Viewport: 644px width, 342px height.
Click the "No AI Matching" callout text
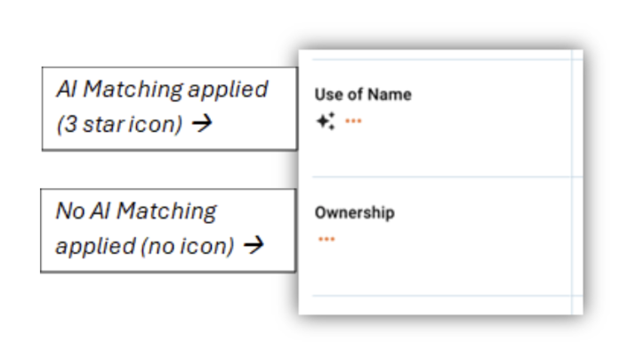coord(136,211)
